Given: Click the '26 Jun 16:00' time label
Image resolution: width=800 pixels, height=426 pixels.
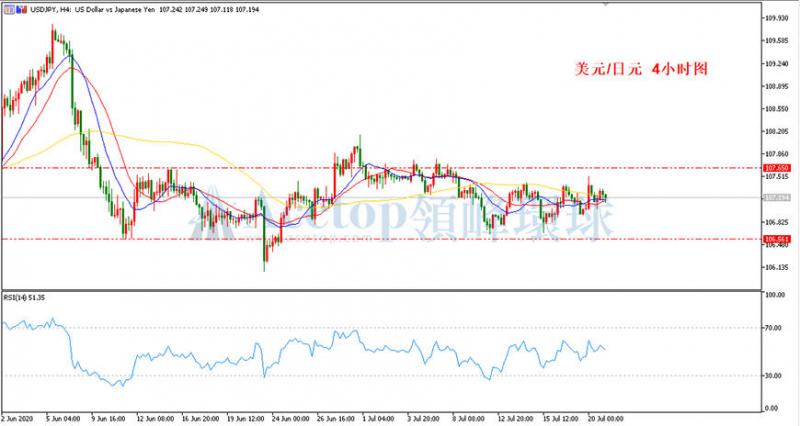Looking at the screenshot, I should coord(336,419).
